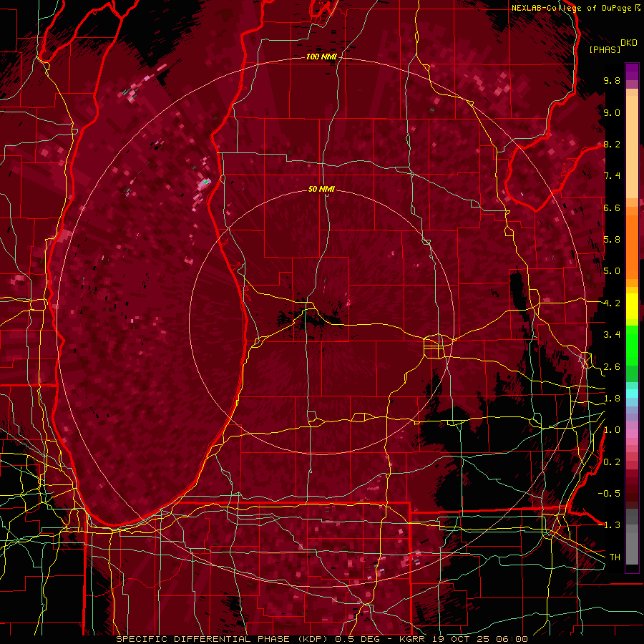Click the 100 NMI range ring label
Screen dimensions: 644x644
(x=321, y=57)
